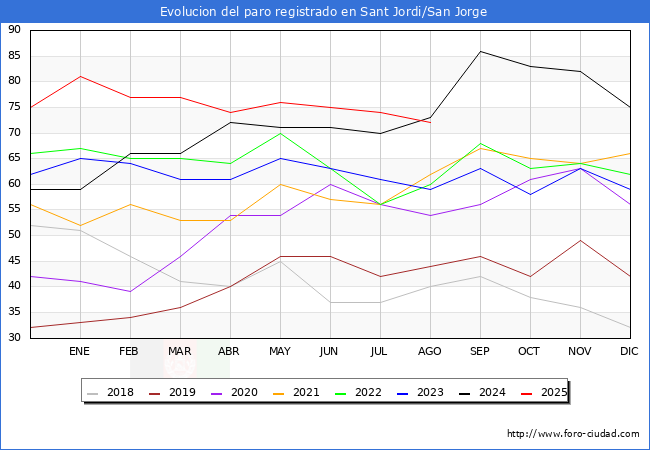Select the 2018 legend label
The image size is (650, 450).
(120, 392)
